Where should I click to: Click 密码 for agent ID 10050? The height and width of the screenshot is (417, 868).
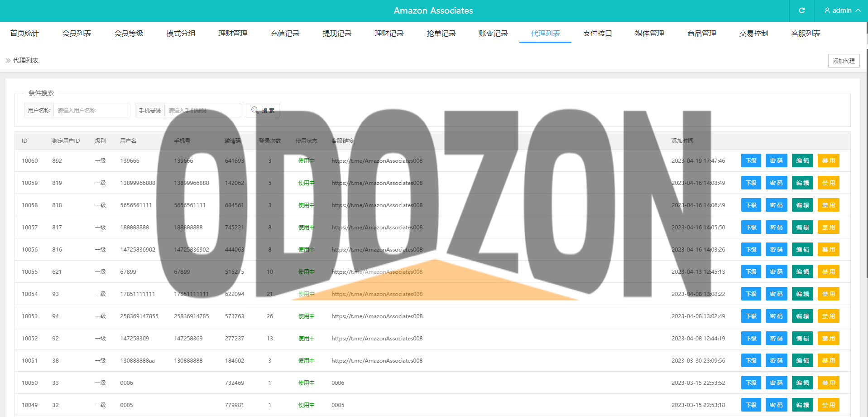click(776, 383)
